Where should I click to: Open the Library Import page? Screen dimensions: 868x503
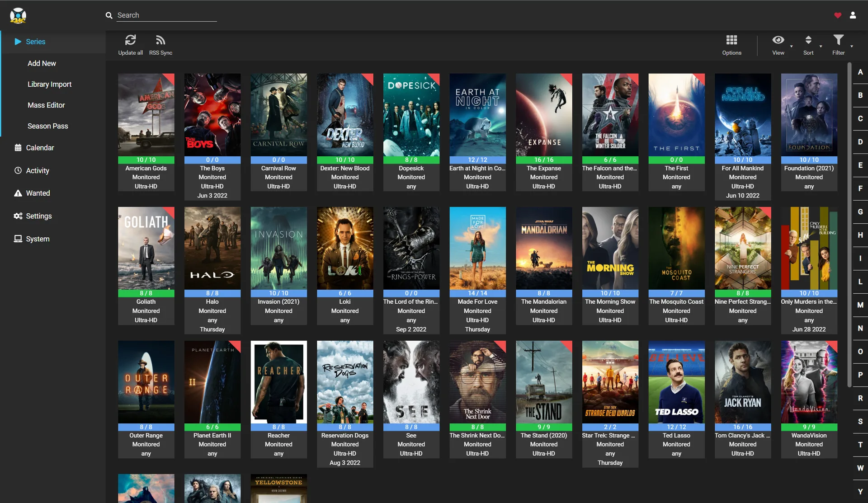(x=50, y=84)
